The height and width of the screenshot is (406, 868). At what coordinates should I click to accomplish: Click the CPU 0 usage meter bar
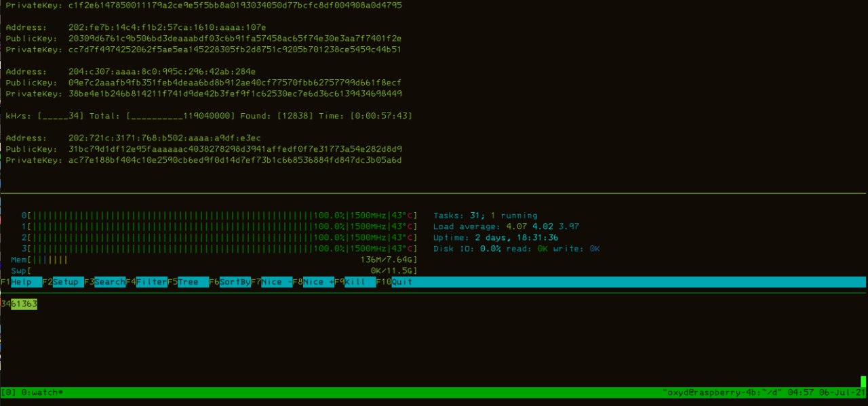coord(219,216)
